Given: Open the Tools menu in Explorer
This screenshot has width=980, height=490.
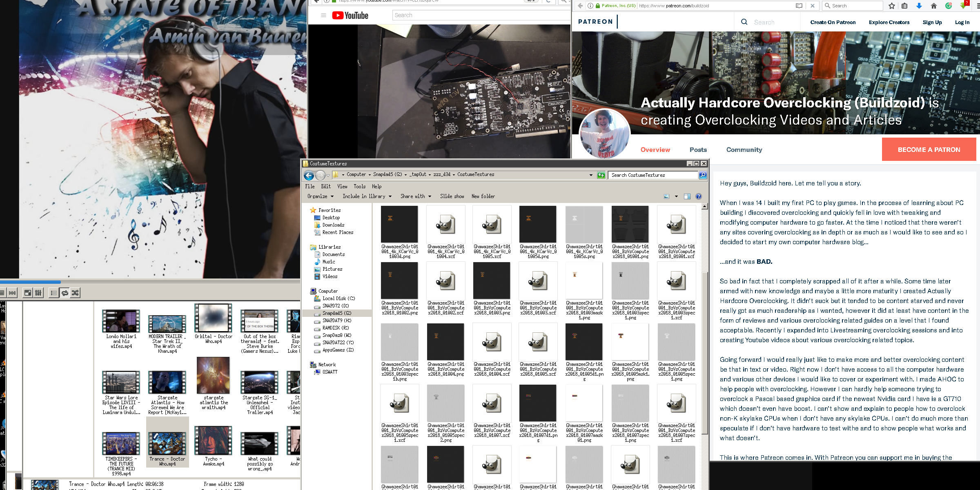Looking at the screenshot, I should pyautogui.click(x=359, y=187).
